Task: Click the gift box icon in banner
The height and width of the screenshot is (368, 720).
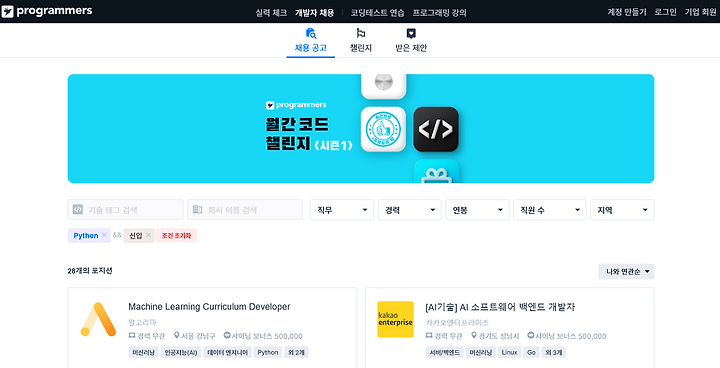Action: [x=437, y=172]
